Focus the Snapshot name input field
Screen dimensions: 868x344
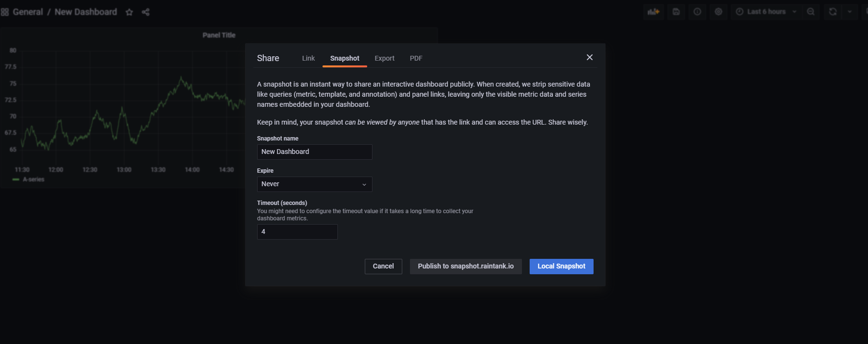(x=314, y=152)
